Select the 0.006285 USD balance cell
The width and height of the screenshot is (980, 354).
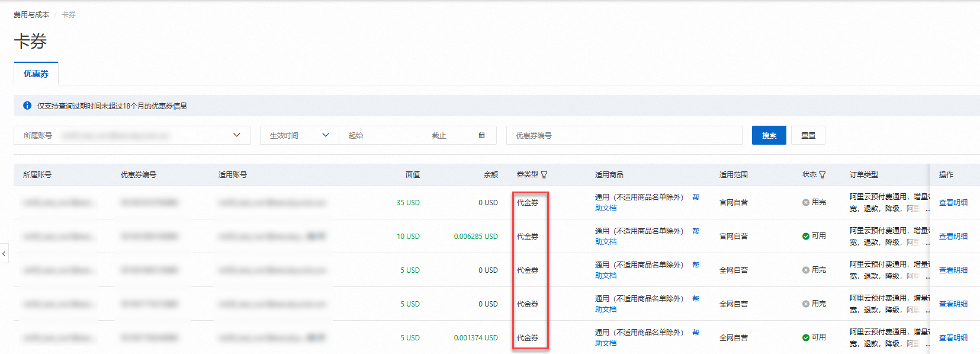coord(476,236)
